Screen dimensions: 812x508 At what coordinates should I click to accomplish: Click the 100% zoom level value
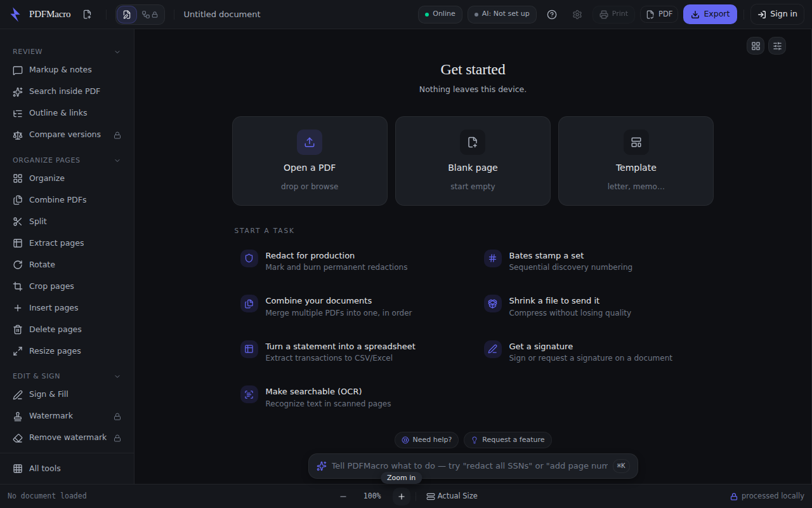click(372, 496)
